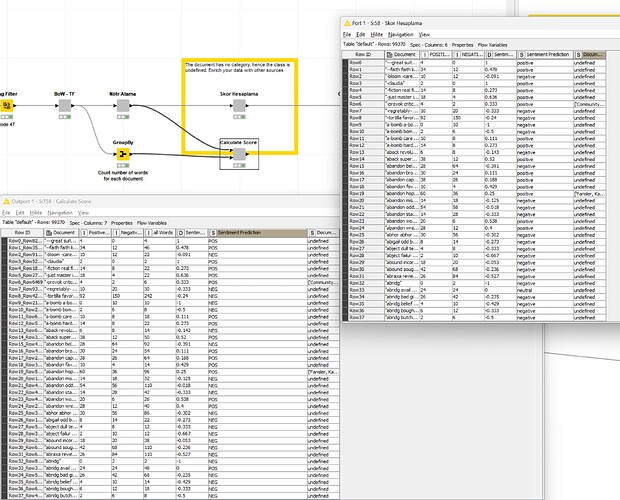Click 'Count number of words' annotation under GroupBy

coord(123,176)
